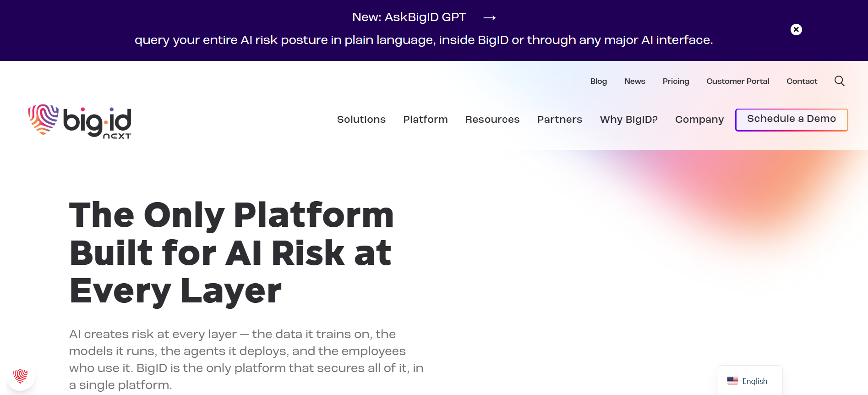Open the Partners menu

[x=560, y=120]
